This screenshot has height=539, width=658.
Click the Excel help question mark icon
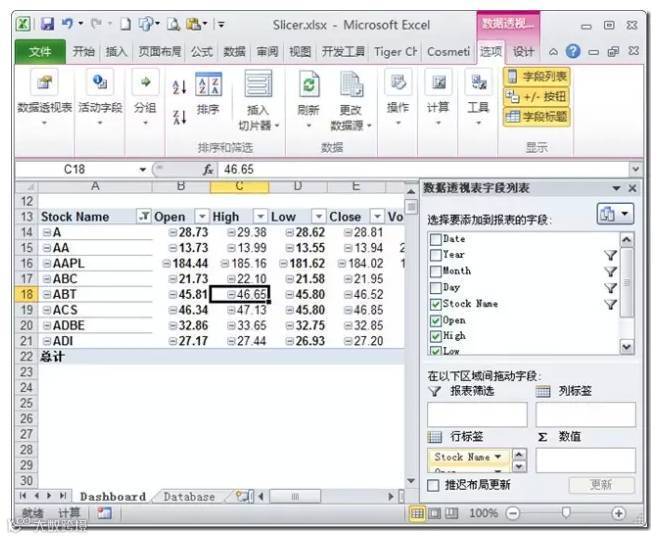pyautogui.click(x=573, y=52)
